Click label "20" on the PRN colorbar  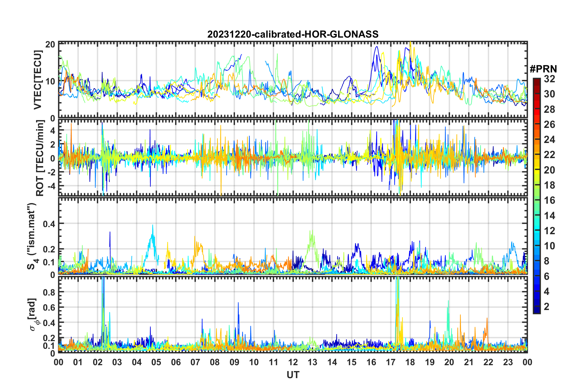(549, 170)
